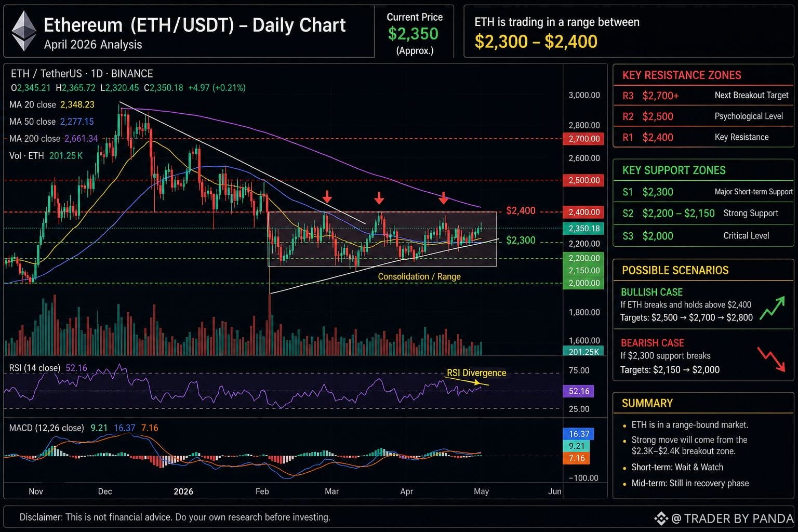Select the S1 'Major Short-term Support' row
Screen dimensions: 798x532
tap(703, 192)
